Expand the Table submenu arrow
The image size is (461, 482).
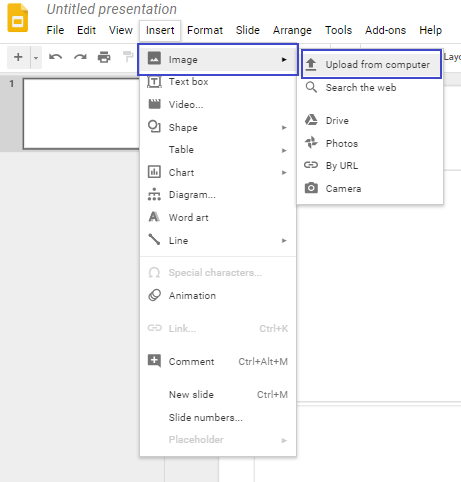coord(284,151)
